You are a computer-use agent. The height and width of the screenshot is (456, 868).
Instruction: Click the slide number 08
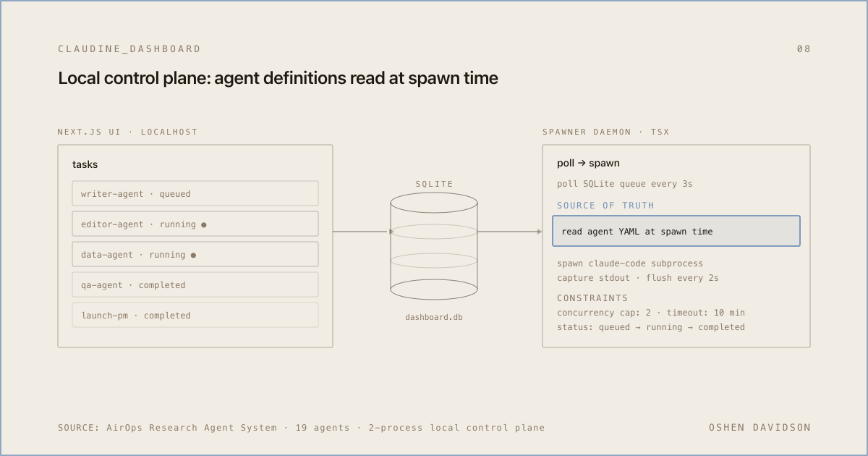tap(804, 49)
